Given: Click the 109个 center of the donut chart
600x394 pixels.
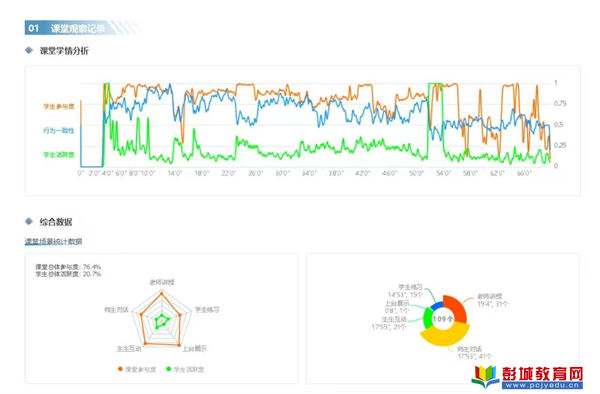Looking at the screenshot, I should point(443,319).
